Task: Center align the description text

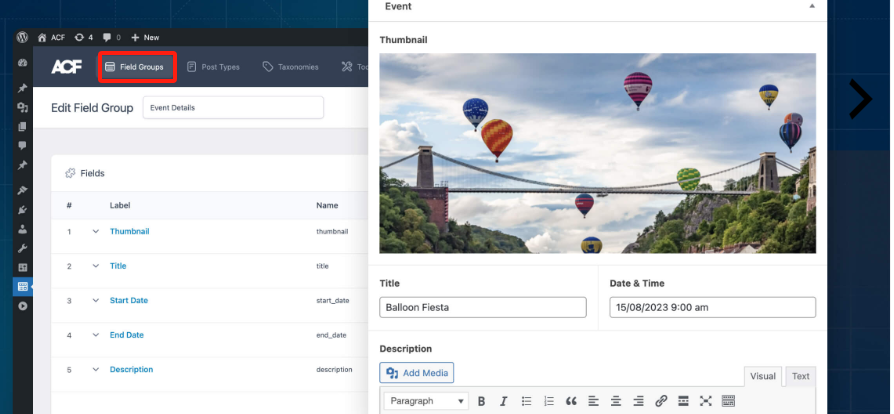Action: click(x=616, y=401)
